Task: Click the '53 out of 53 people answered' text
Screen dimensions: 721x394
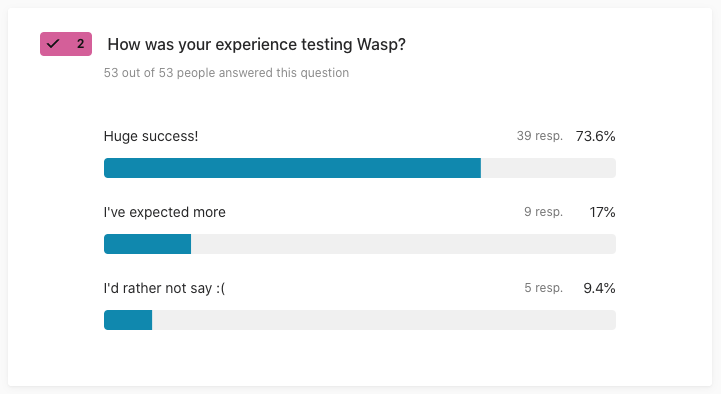Action: (x=226, y=73)
